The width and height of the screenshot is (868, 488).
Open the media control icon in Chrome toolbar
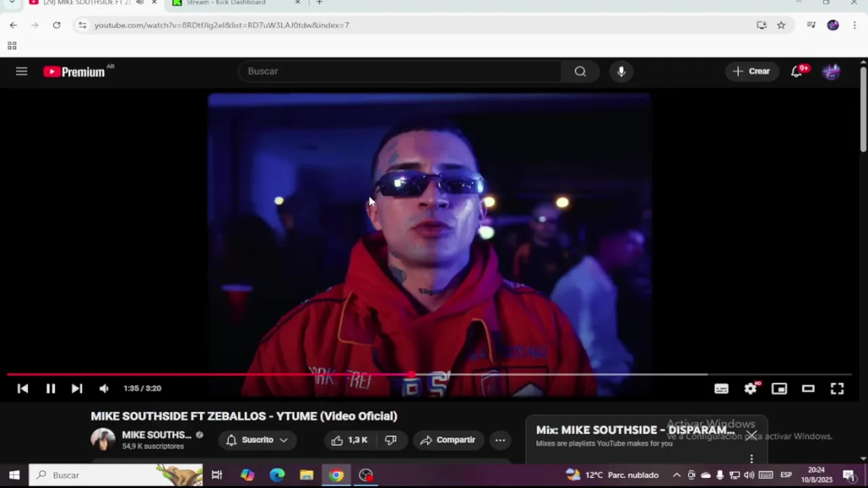coord(811,25)
